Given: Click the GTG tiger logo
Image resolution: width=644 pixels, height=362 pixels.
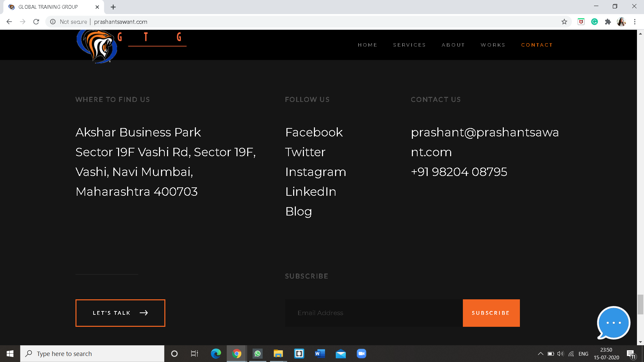Looking at the screenshot, I should (x=97, y=46).
